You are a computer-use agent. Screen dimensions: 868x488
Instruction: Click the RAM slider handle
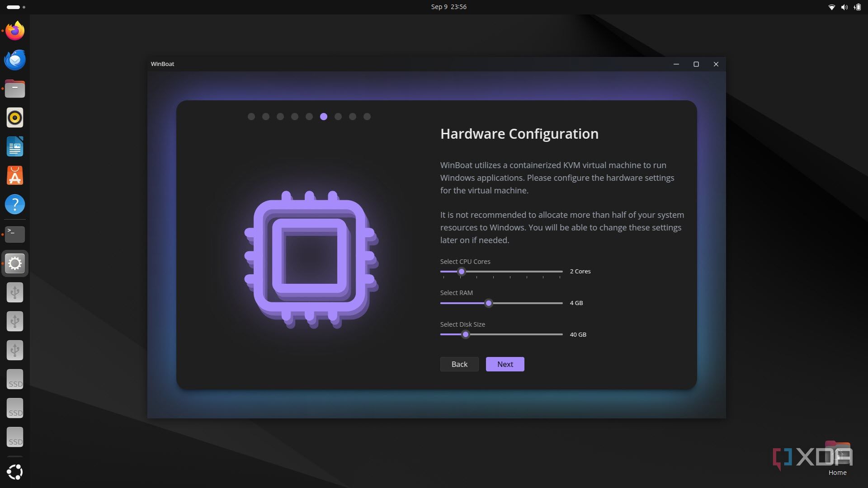[x=488, y=303]
